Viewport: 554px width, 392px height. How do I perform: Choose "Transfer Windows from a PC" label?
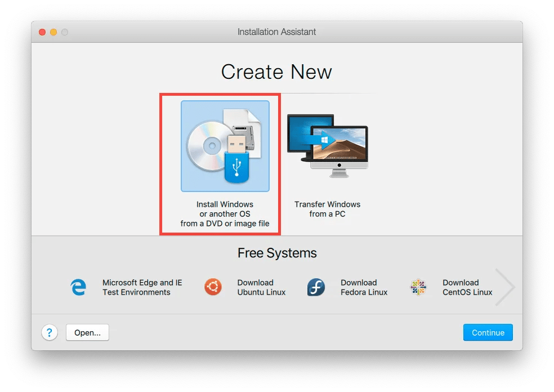point(328,209)
